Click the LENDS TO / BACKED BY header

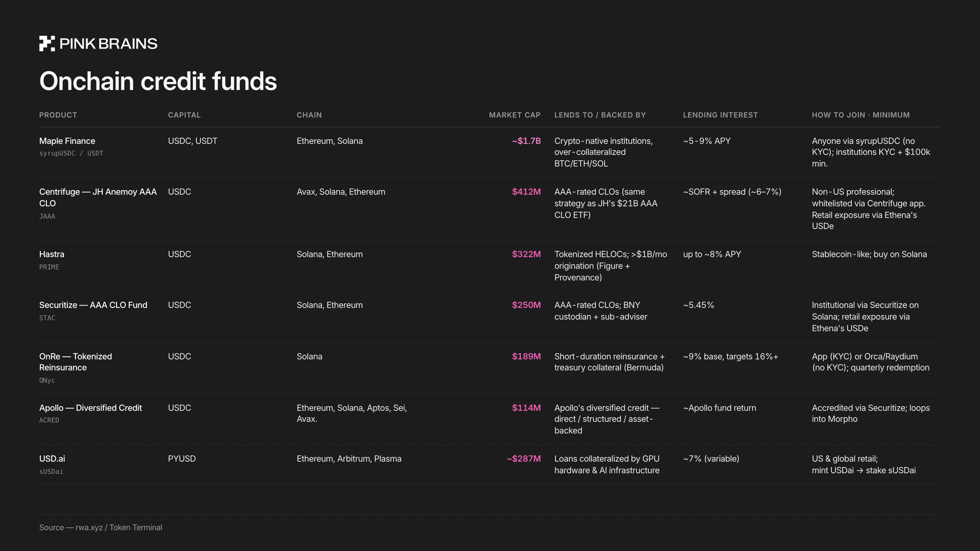point(600,115)
